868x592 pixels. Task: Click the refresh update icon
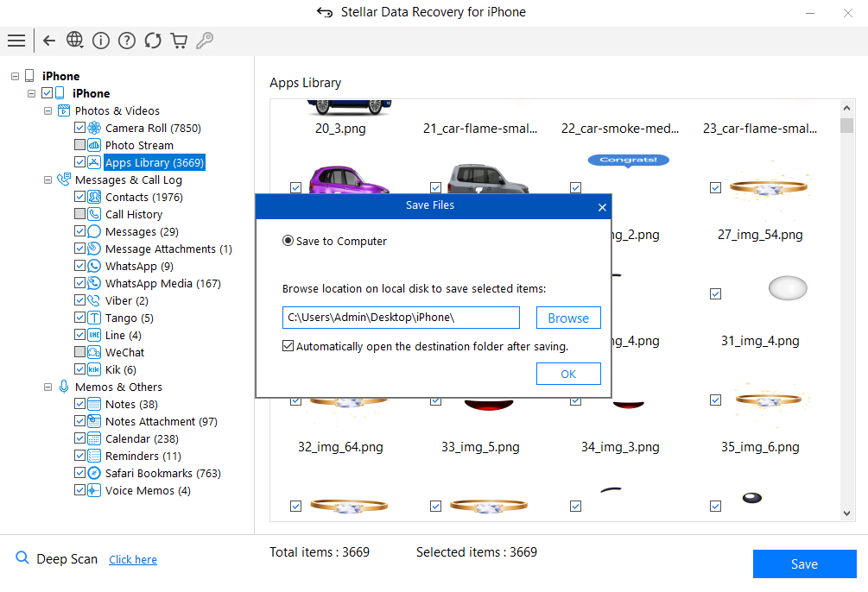tap(153, 41)
